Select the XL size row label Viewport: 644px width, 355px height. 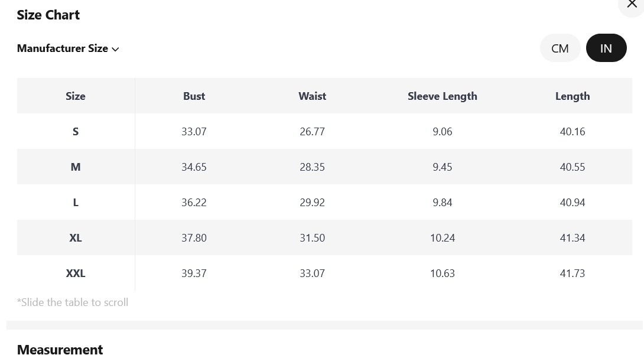76,238
